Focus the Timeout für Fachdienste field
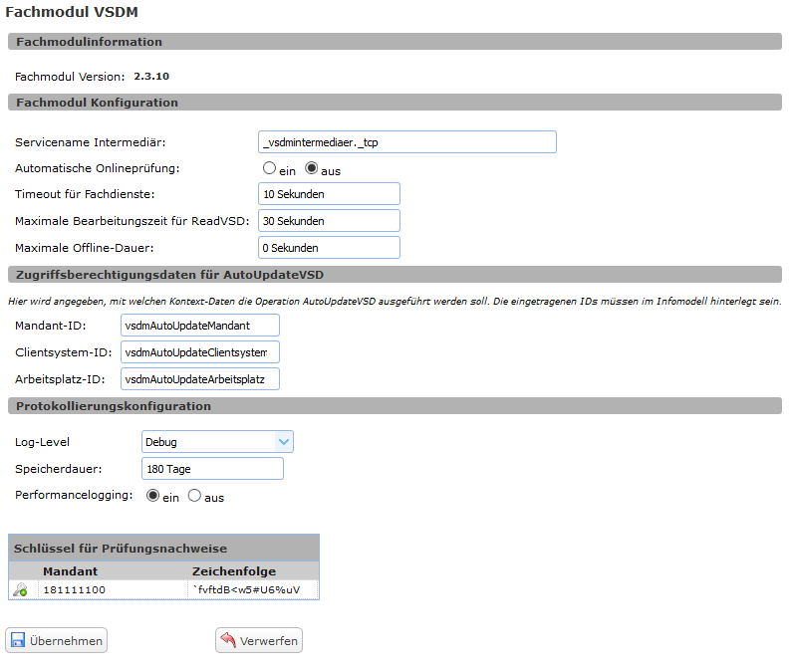Image resolution: width=791 pixels, height=672 pixels. point(328,194)
